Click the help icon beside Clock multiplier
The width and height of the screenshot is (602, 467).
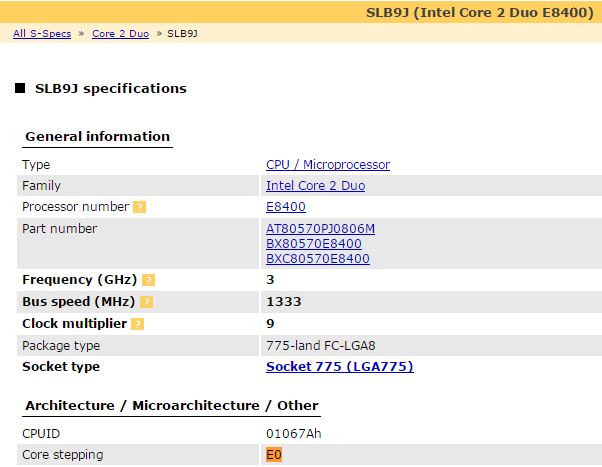coord(137,324)
